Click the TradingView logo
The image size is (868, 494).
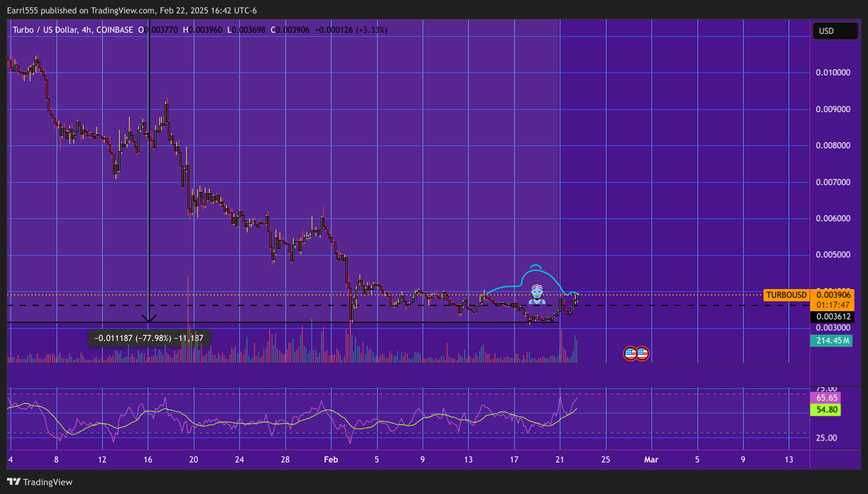(40, 482)
